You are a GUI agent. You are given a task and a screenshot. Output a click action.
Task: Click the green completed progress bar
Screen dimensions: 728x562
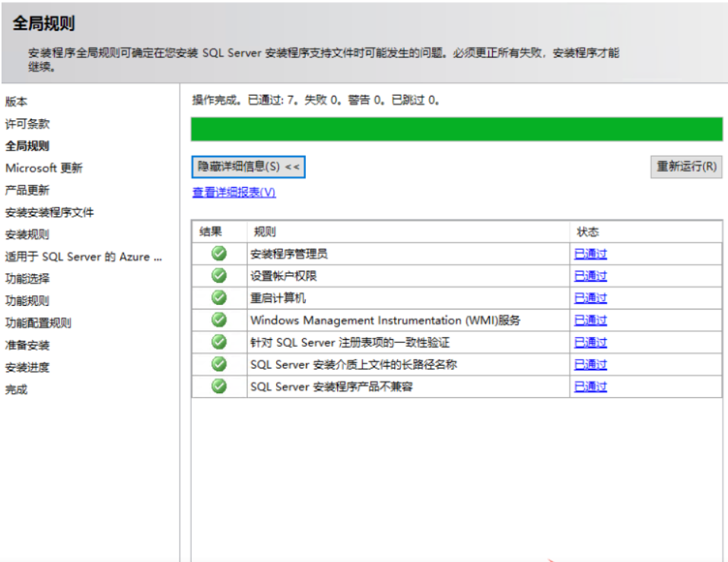(x=457, y=129)
